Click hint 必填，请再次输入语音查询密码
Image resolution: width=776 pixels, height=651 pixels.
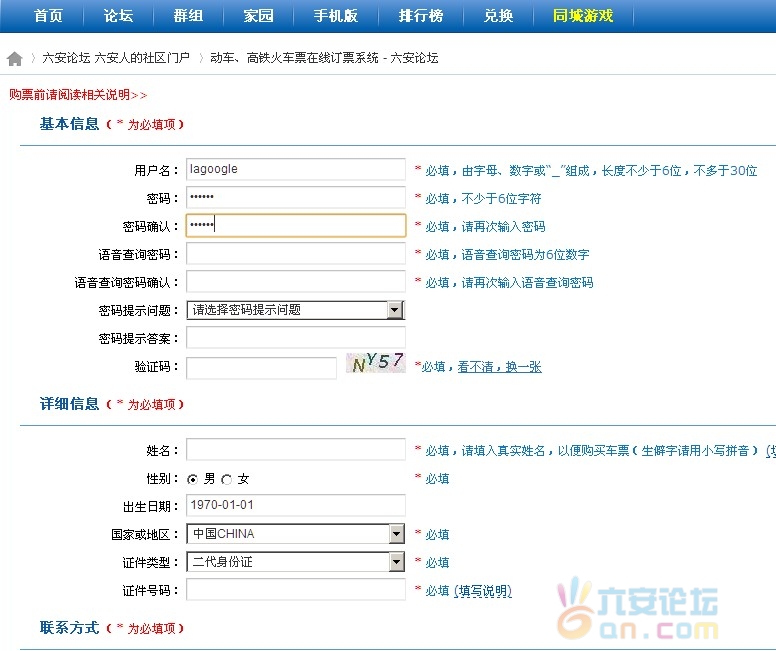tap(509, 283)
